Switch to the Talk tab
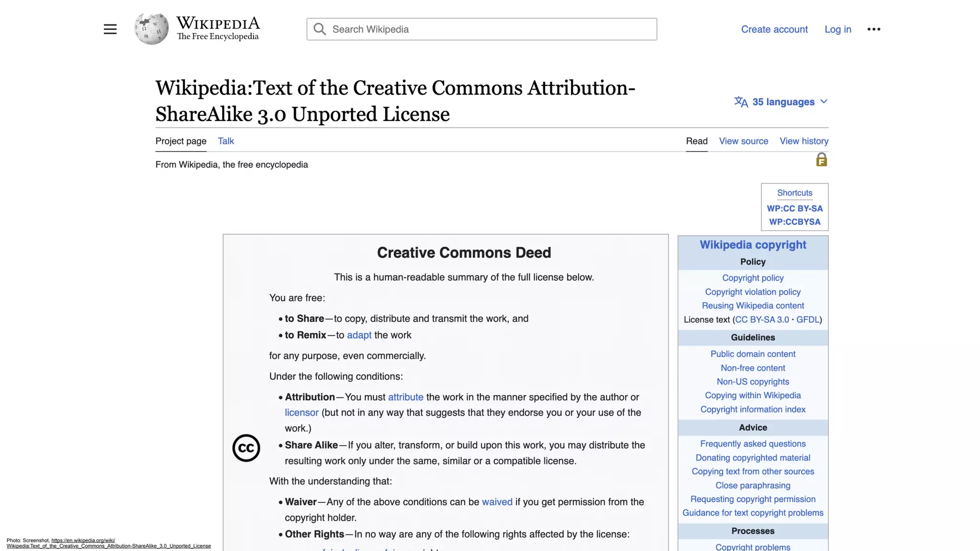Screen dimensions: 980x551 [x=225, y=141]
